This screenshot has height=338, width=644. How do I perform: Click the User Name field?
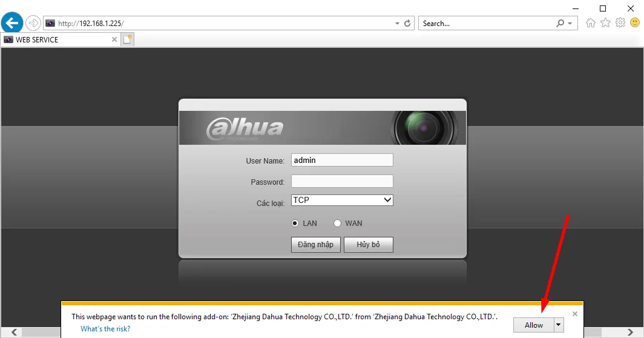tap(342, 160)
